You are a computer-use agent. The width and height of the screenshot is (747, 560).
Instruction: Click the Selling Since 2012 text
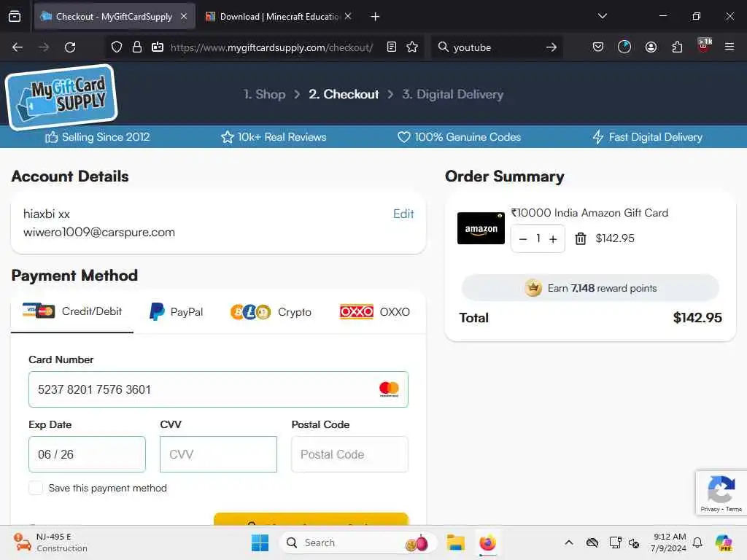106,137
